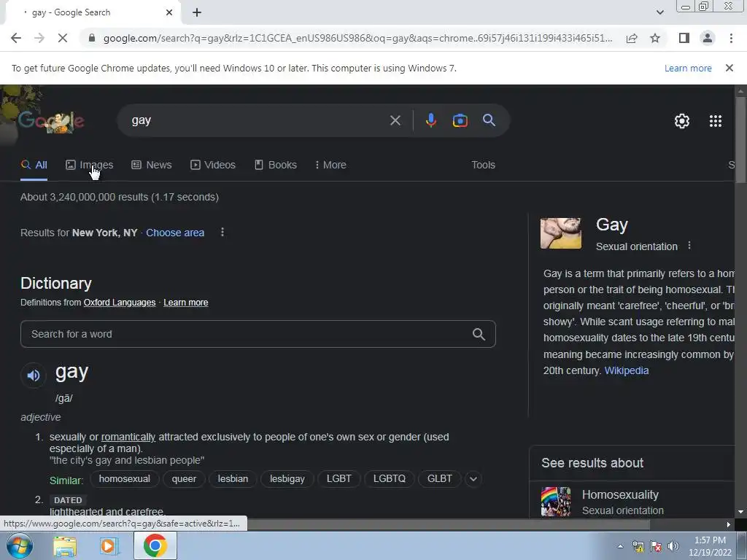This screenshot has width=747, height=560.
Task: Click the romantically link in definition
Action: click(128, 437)
